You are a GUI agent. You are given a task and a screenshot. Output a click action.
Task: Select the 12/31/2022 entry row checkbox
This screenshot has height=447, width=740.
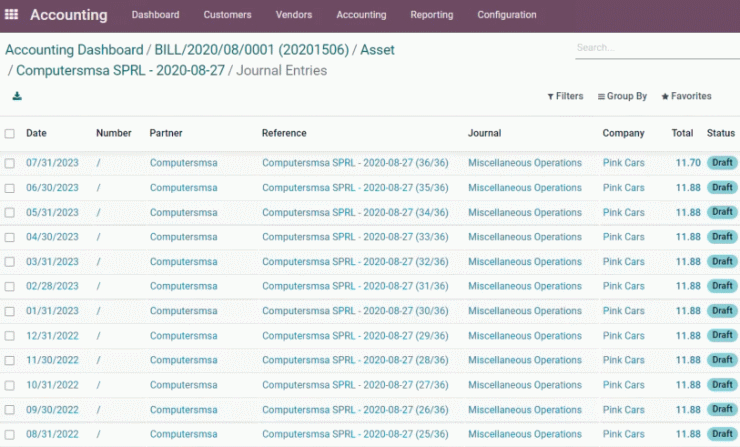[9, 336]
